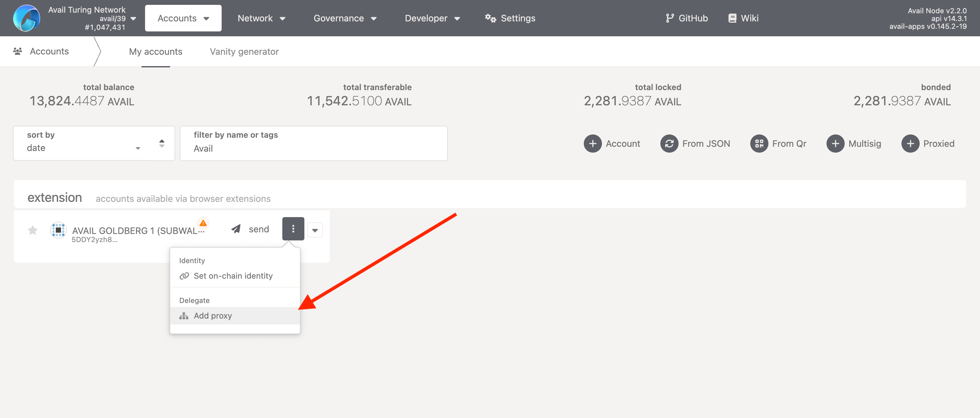This screenshot has width=980, height=418.
Task: Click the From JSON restore icon
Action: point(669,143)
